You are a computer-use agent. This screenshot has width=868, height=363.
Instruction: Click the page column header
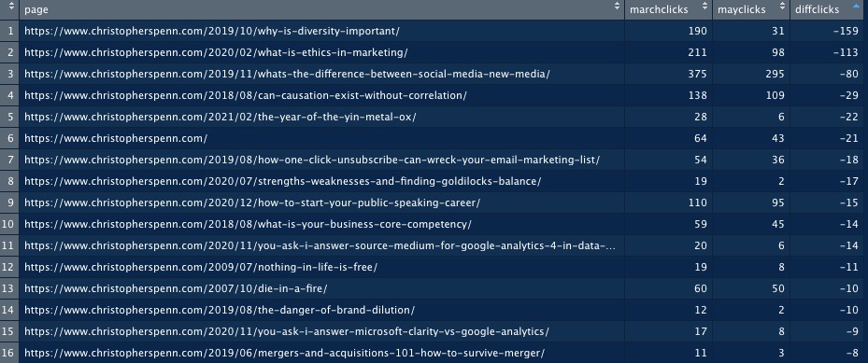click(x=322, y=10)
